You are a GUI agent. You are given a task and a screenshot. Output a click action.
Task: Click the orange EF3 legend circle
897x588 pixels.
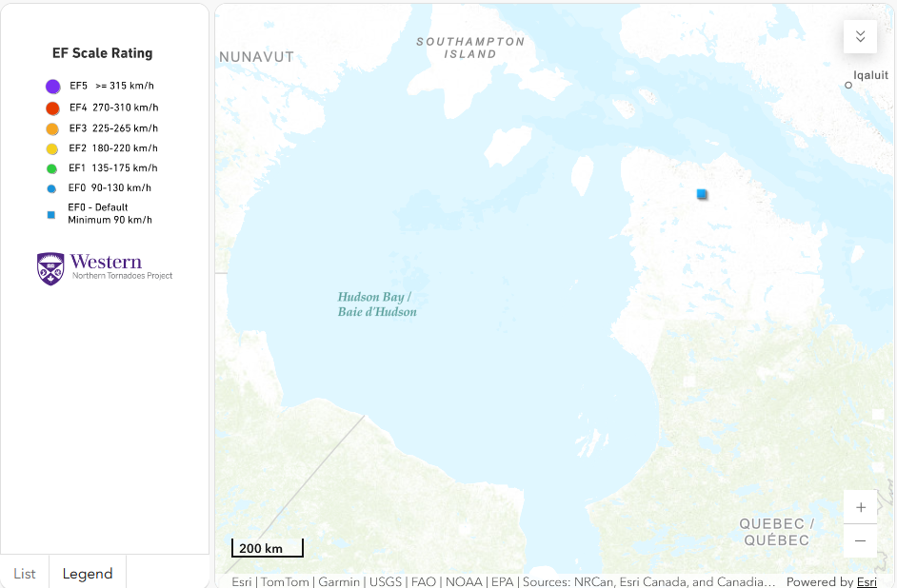tap(52, 128)
